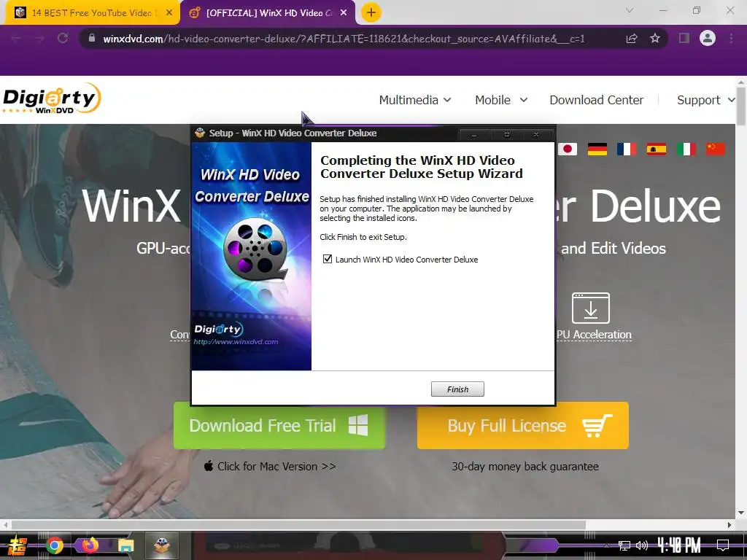Open a new browser tab
The image size is (747, 560).
[x=371, y=13]
